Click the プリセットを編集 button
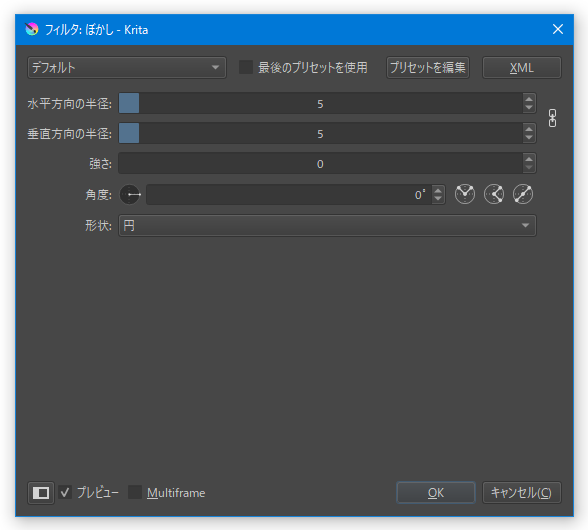The width and height of the screenshot is (588, 530). [x=428, y=68]
